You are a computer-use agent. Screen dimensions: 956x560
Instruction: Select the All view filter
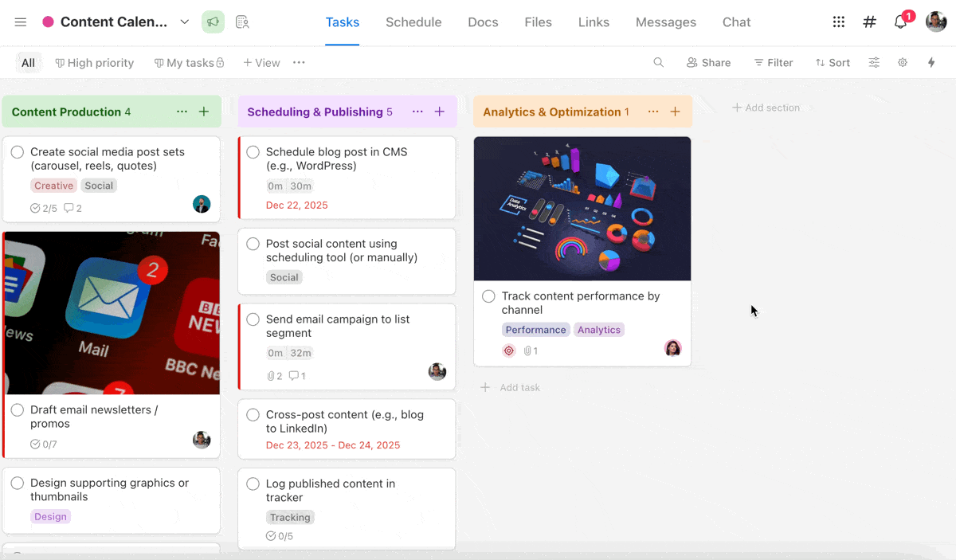pyautogui.click(x=29, y=63)
